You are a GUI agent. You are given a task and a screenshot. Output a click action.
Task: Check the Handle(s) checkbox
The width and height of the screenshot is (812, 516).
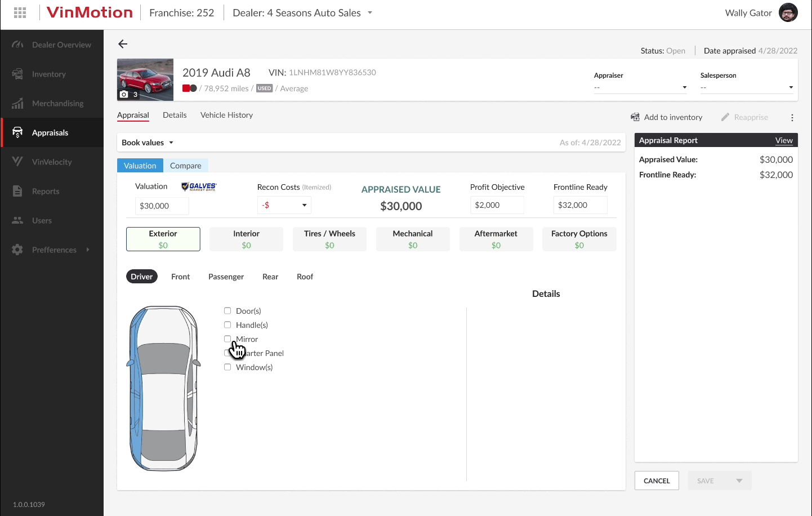(227, 324)
